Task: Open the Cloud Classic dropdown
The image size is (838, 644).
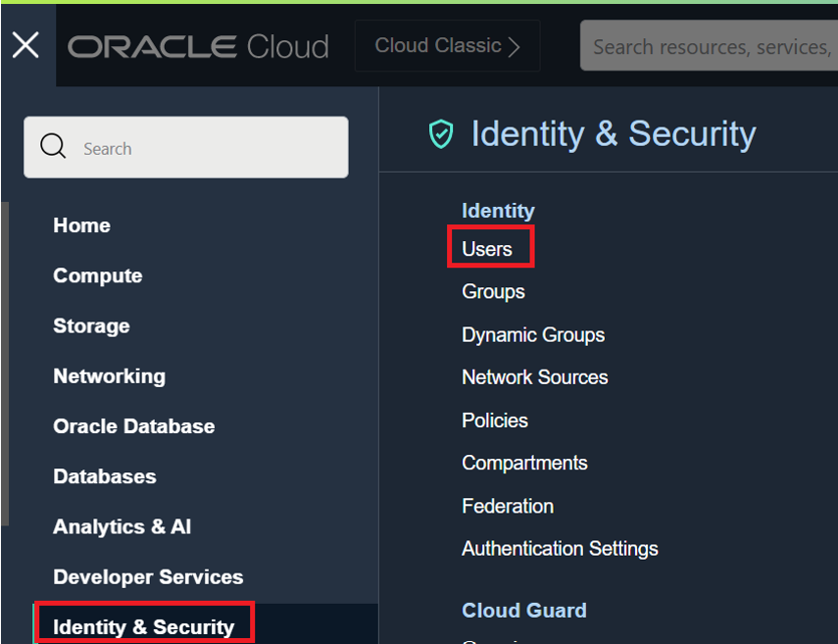Action: pos(447,46)
